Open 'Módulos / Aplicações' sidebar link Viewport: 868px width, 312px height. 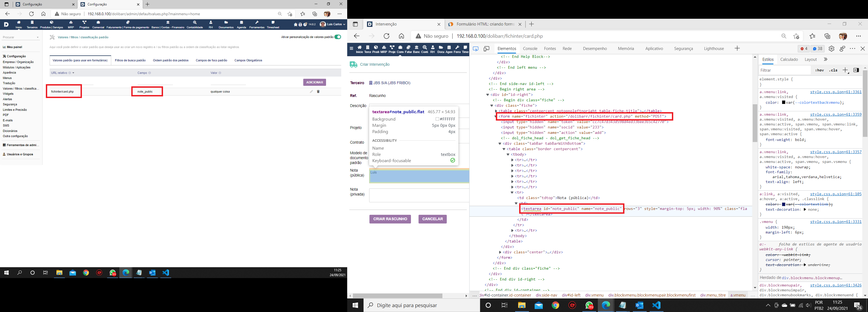click(17, 67)
